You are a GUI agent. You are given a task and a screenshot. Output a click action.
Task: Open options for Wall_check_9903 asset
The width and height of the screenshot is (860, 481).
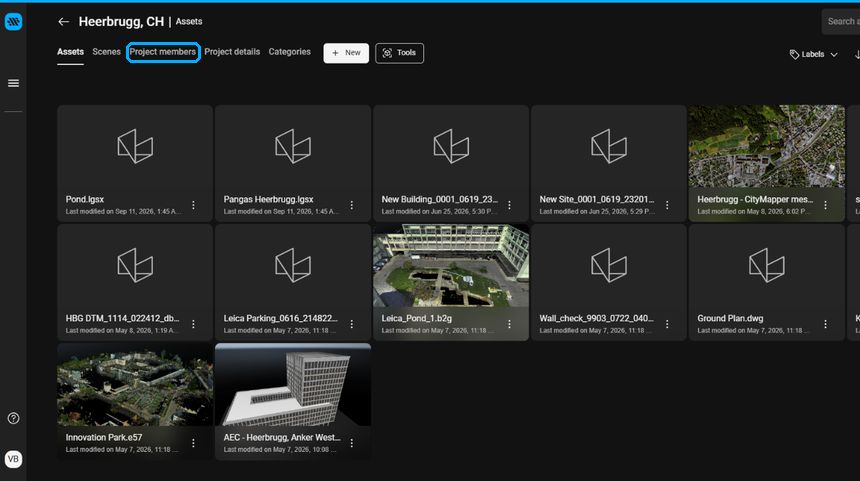pos(667,324)
